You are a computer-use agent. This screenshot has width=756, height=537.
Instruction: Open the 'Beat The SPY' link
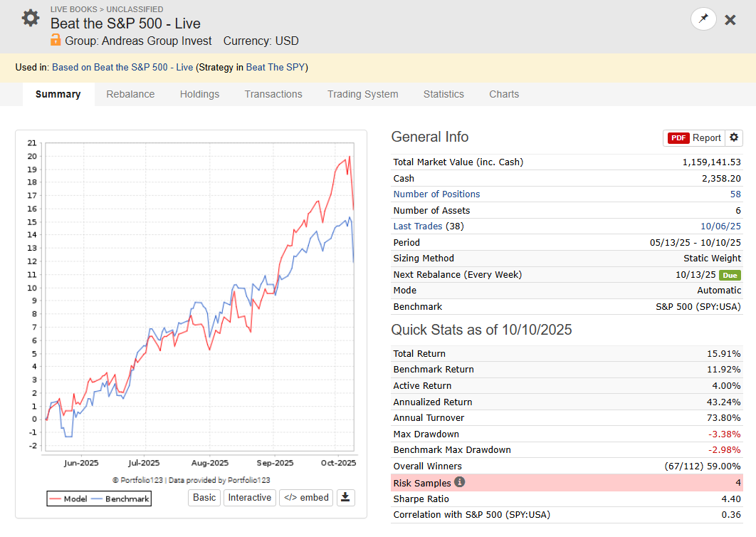pos(275,67)
